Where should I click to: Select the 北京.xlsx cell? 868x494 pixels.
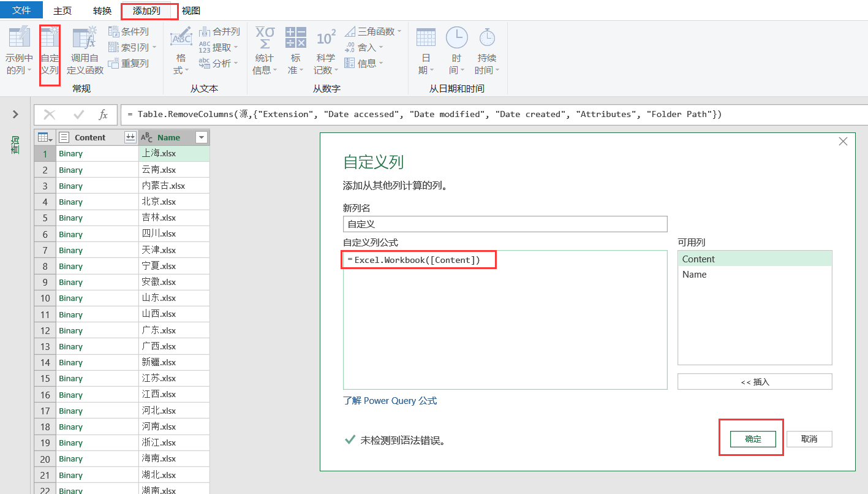click(x=174, y=202)
